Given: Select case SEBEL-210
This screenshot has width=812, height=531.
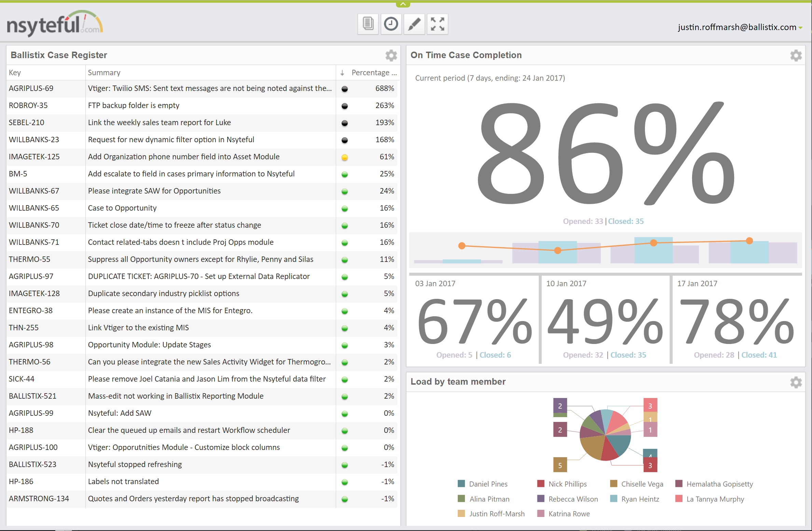Looking at the screenshot, I should coord(27,122).
